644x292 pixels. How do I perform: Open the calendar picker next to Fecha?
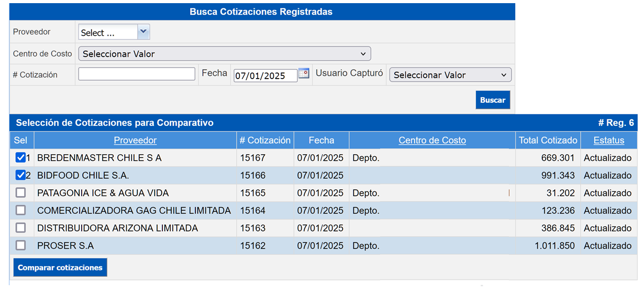tap(304, 74)
